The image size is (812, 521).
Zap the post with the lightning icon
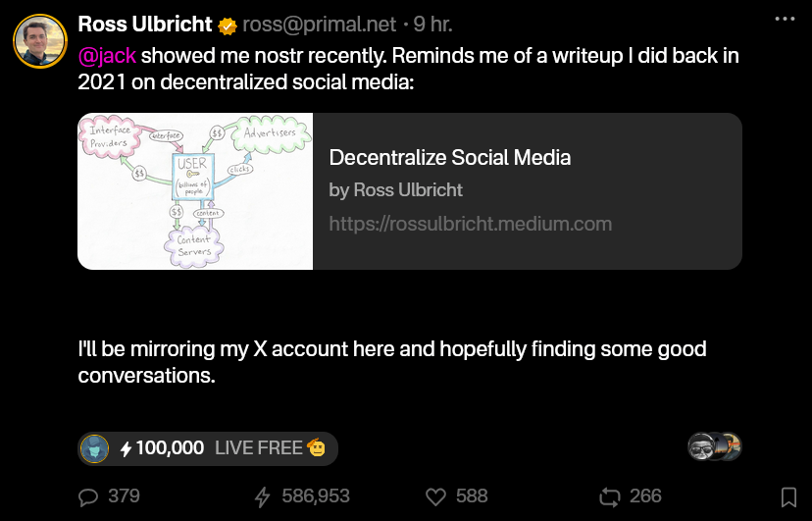tap(262, 496)
